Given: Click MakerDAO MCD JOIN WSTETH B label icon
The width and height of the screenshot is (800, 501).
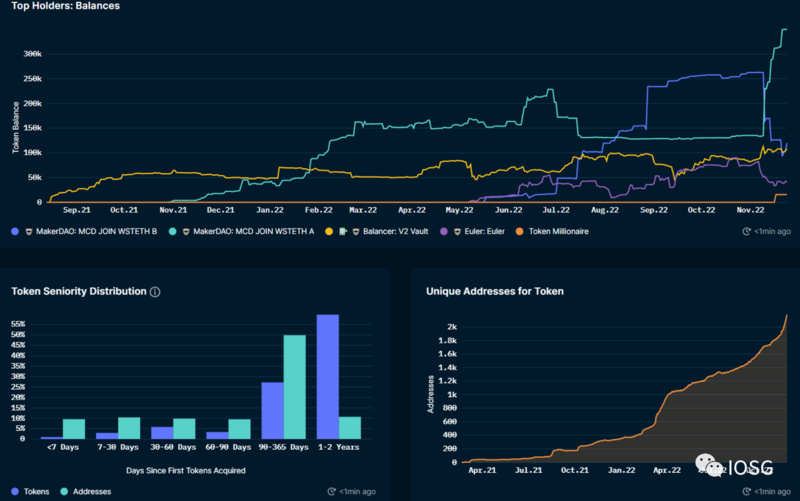Looking at the screenshot, I should (x=28, y=231).
